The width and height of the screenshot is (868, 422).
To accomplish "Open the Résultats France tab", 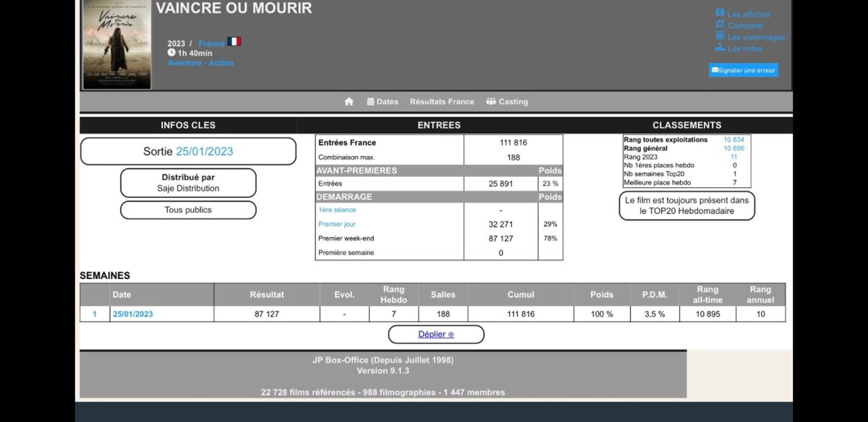I will click(442, 102).
